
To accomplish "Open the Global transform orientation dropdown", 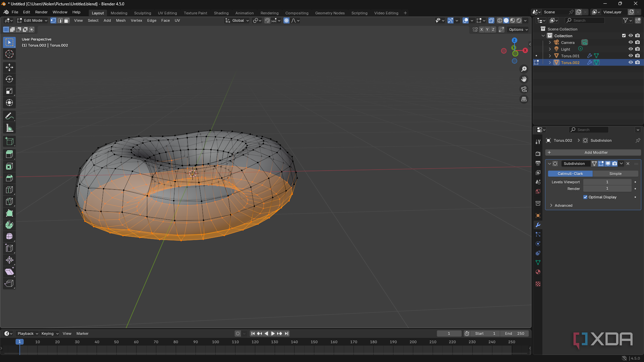I will click(237, 21).
